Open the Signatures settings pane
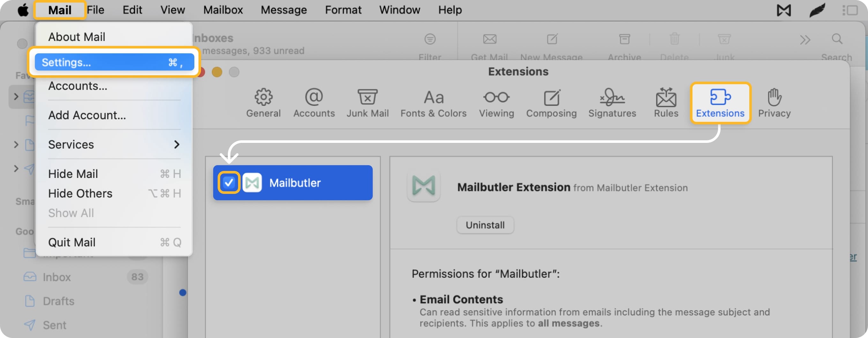Image resolution: width=868 pixels, height=338 pixels. 611,103
